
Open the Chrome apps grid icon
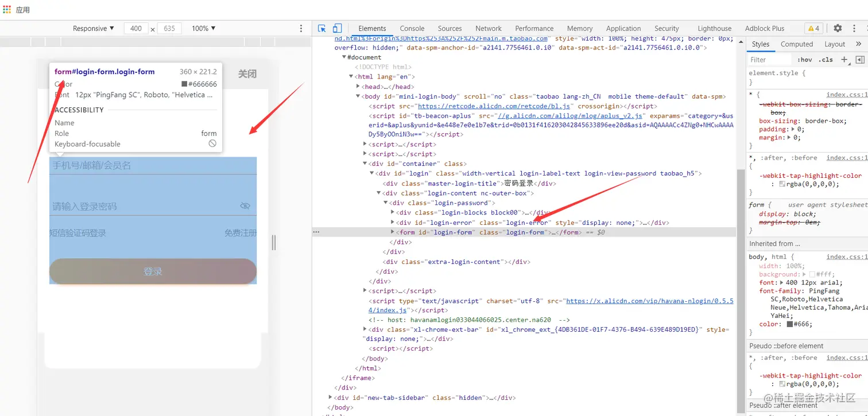[7, 10]
